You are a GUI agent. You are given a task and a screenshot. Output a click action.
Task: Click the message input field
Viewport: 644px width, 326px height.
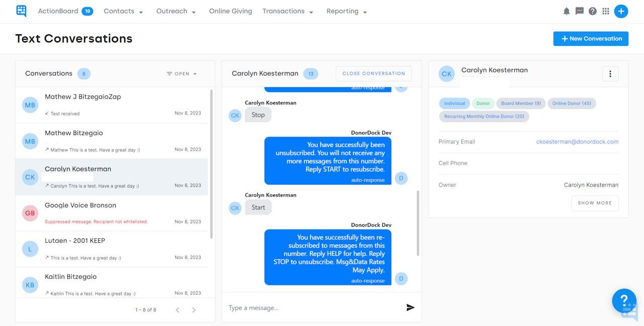coord(302,307)
